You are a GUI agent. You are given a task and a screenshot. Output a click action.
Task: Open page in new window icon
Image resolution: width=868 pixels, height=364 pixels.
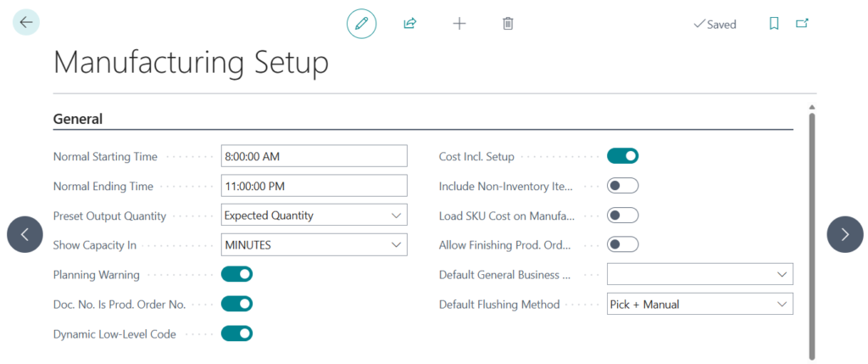tap(802, 24)
